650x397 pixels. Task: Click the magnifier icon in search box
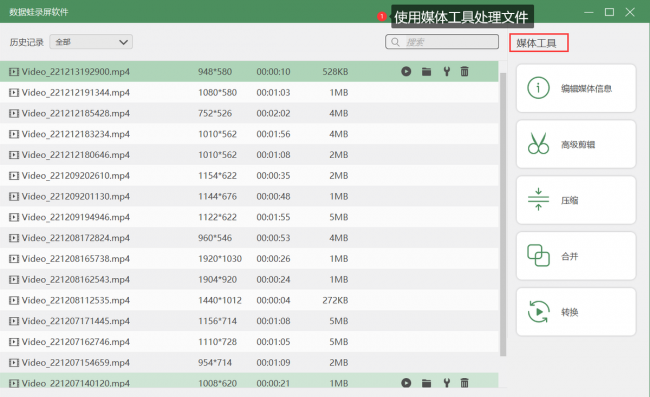pyautogui.click(x=395, y=42)
